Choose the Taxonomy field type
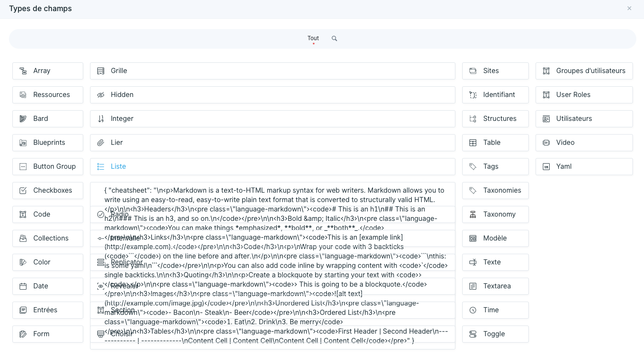Image resolution: width=644 pixels, height=358 pixels. (x=495, y=214)
